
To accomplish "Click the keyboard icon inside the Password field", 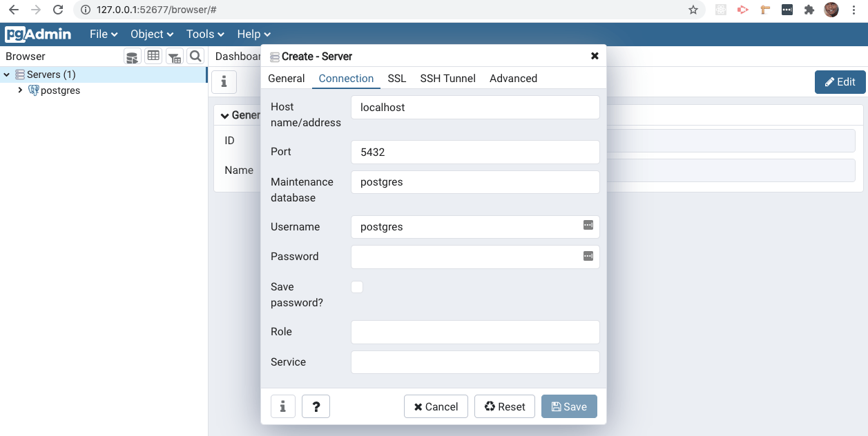I will tap(588, 257).
